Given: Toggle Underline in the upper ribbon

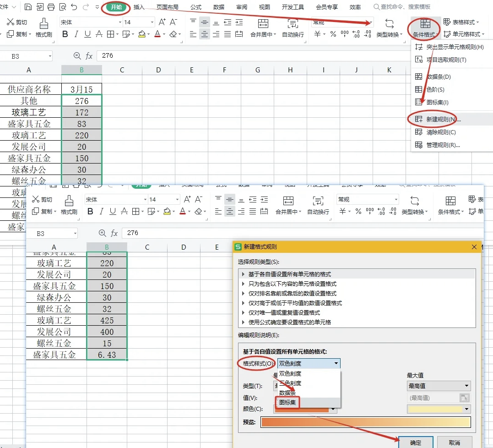Looking at the screenshot, I should (x=87, y=34).
